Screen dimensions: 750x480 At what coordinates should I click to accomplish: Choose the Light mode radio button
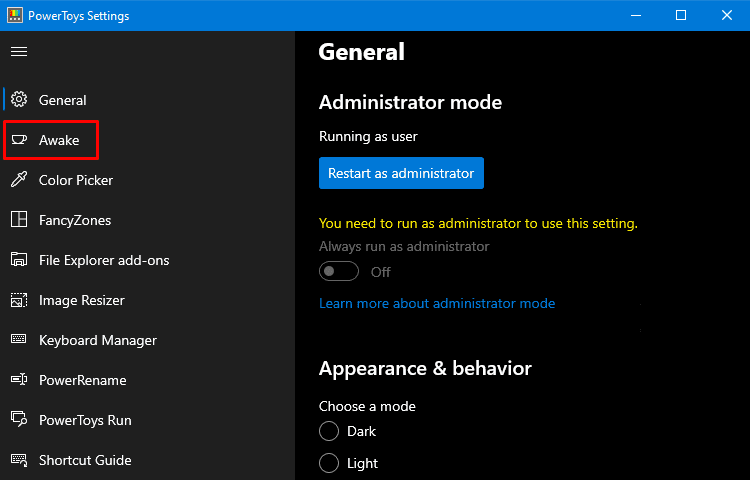(329, 463)
